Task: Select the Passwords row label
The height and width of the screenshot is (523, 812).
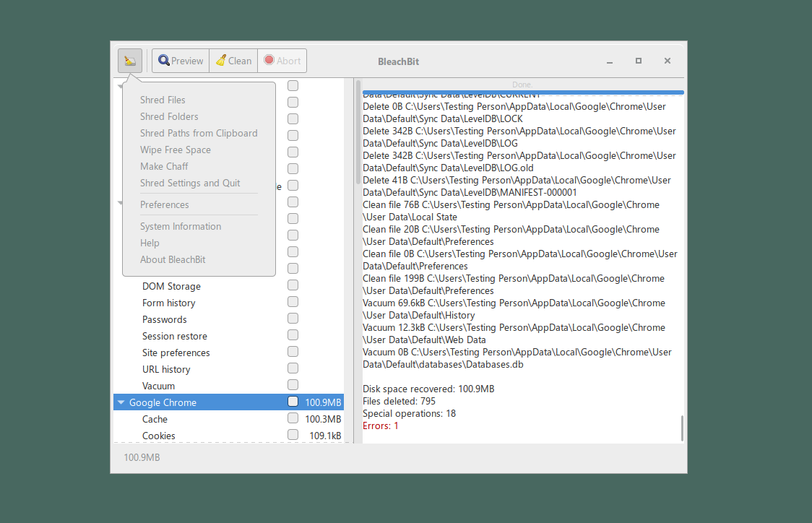Action: coord(165,319)
